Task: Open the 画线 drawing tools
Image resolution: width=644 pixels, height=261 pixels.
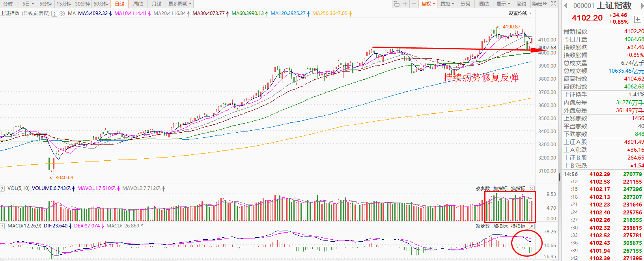Action: coord(483,4)
